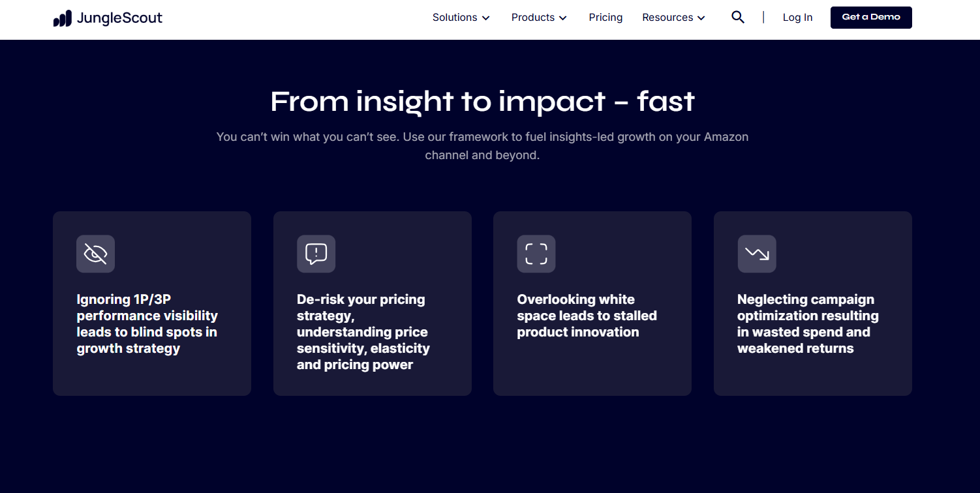Click the JungleScout logo icon
This screenshot has width=980, height=493.
(x=63, y=18)
